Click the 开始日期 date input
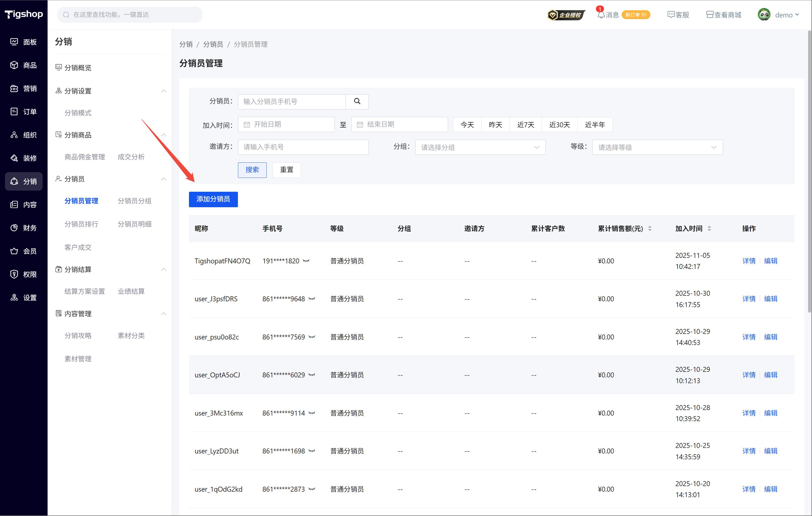 (286, 125)
